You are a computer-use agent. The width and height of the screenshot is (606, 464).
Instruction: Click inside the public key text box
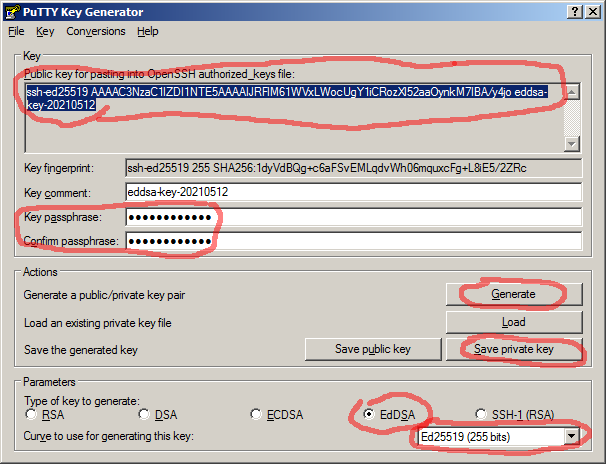294,117
